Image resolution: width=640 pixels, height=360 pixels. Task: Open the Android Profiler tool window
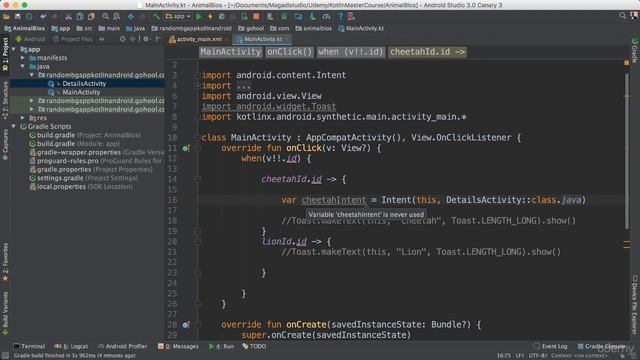pyautogui.click(x=122, y=347)
